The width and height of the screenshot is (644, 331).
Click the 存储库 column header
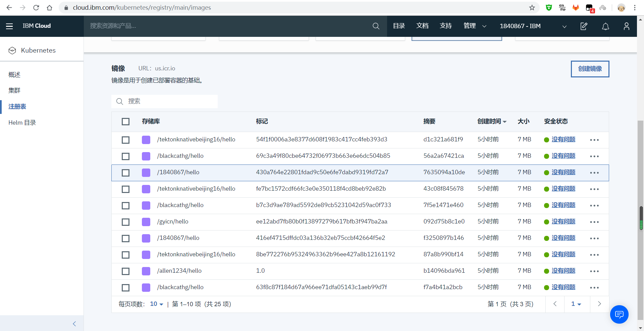pyautogui.click(x=151, y=121)
